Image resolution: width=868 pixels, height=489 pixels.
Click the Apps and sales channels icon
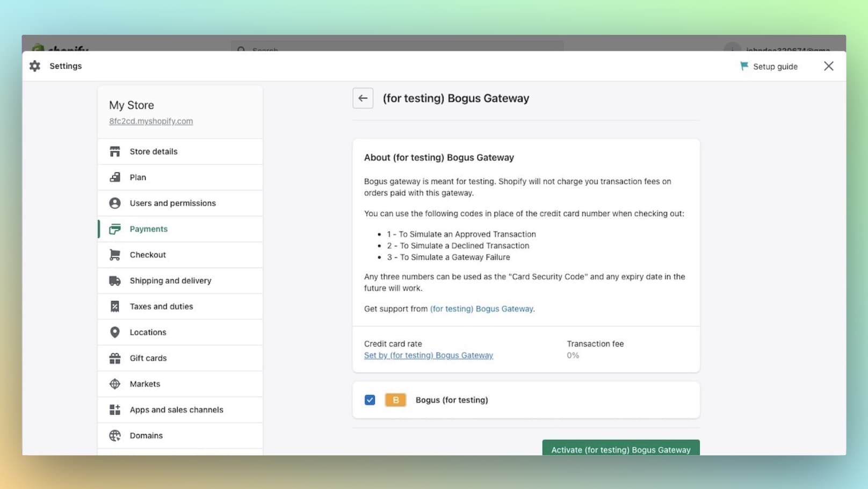pyautogui.click(x=114, y=409)
